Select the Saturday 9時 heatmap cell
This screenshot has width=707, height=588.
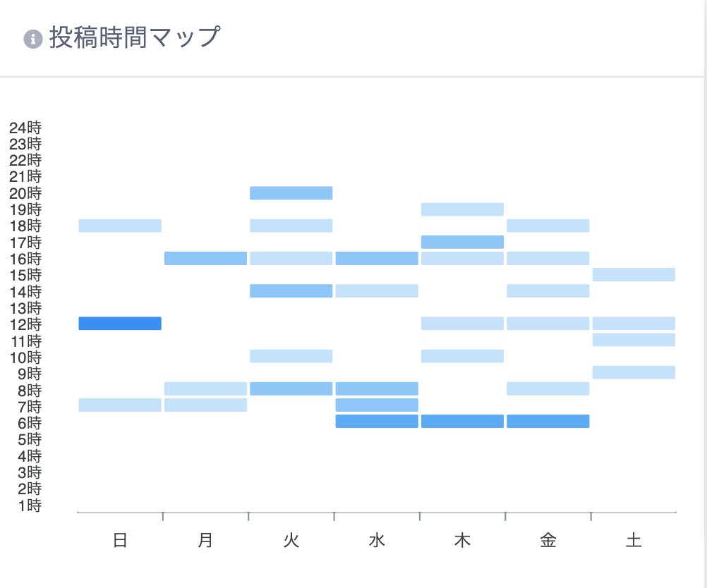pos(634,372)
